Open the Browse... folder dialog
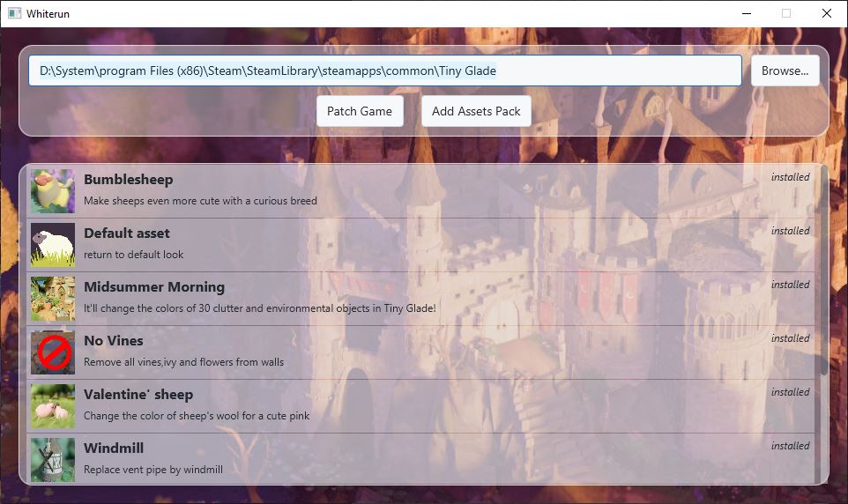The image size is (848, 504). point(785,70)
